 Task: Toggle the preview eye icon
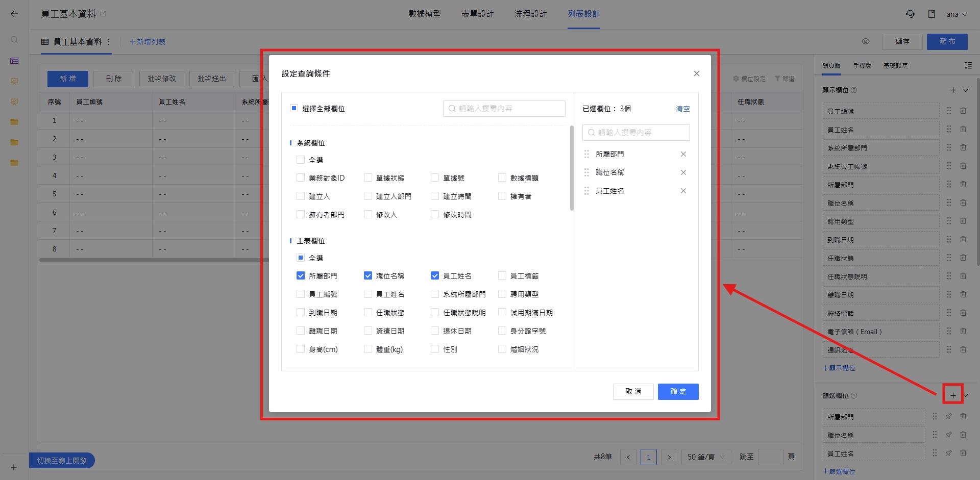(x=866, y=42)
